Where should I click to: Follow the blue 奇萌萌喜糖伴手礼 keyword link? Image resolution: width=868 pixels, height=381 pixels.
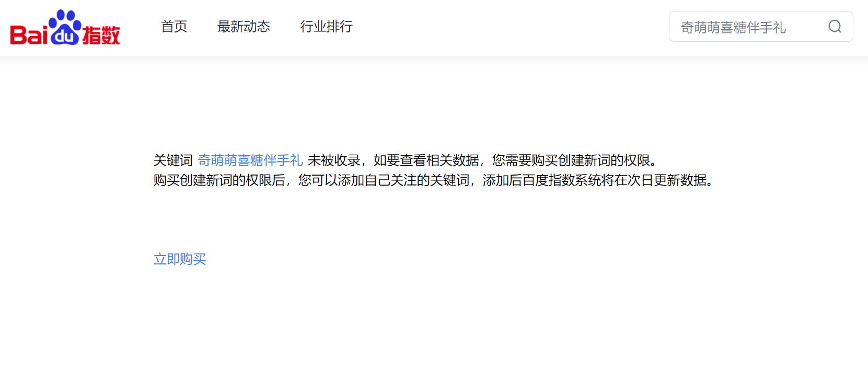coord(250,160)
